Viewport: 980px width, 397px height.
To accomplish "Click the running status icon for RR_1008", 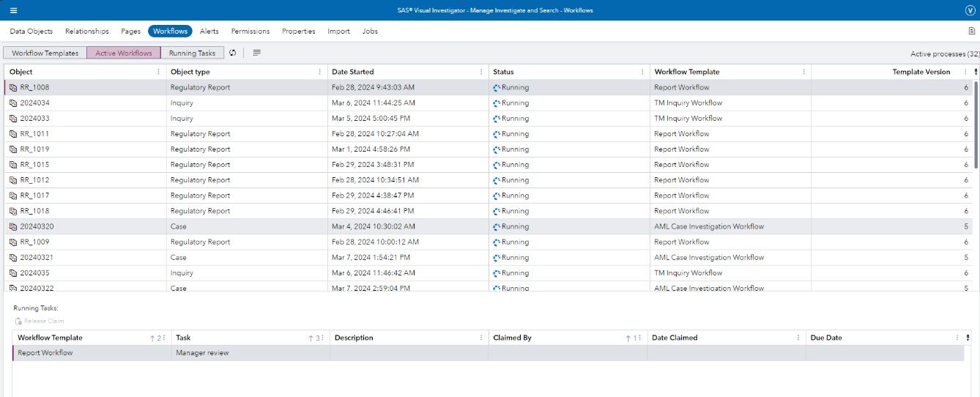I will coord(497,87).
